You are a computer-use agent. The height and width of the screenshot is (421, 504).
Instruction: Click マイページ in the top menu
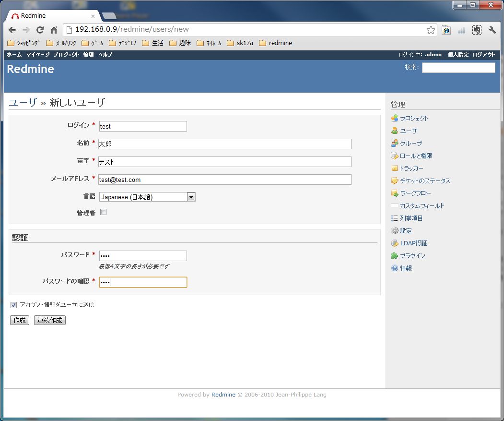pos(37,54)
